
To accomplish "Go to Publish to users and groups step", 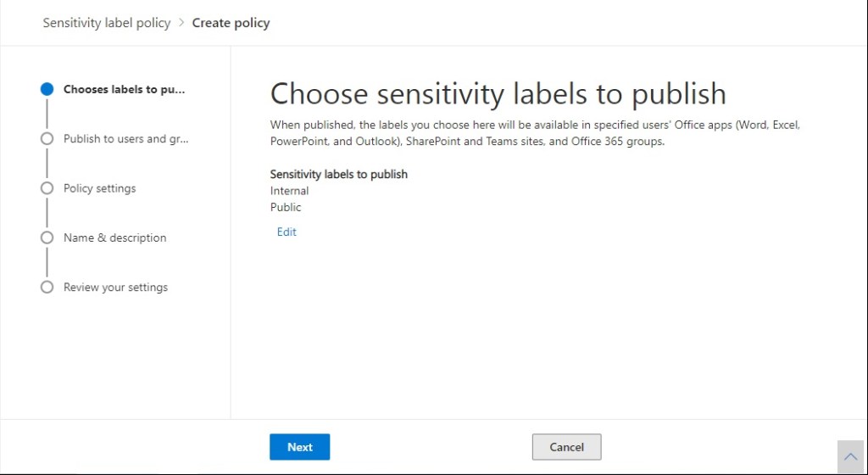I will pyautogui.click(x=125, y=139).
